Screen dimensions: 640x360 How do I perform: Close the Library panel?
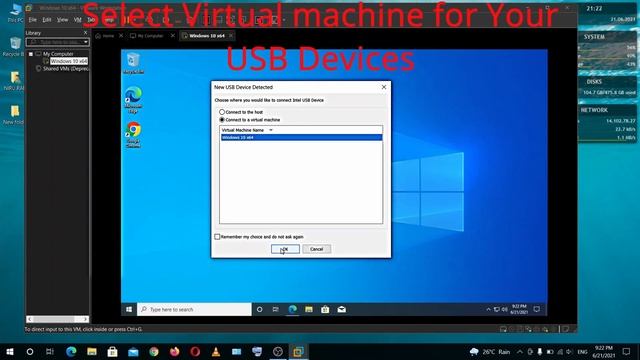click(x=85, y=33)
